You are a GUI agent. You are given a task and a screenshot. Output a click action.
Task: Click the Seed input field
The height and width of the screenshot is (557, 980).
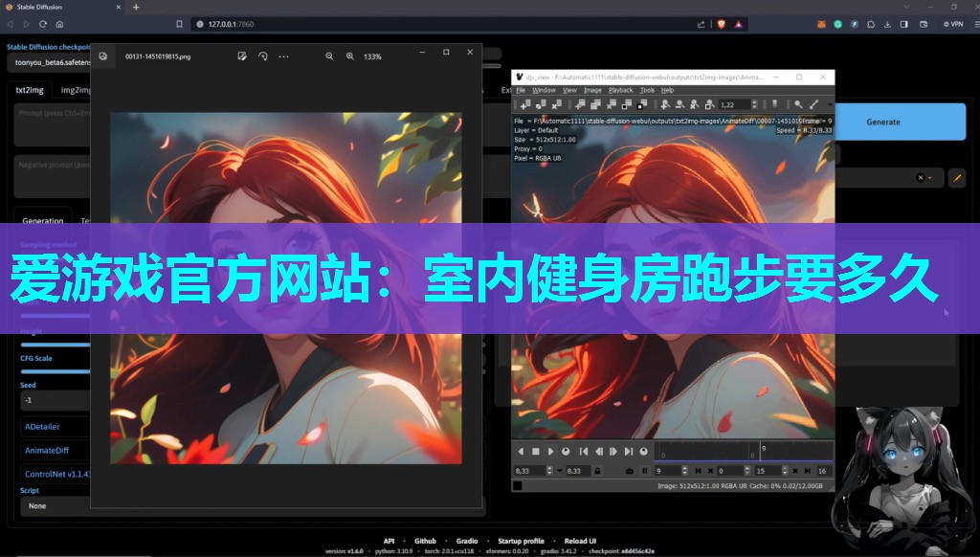coord(56,400)
